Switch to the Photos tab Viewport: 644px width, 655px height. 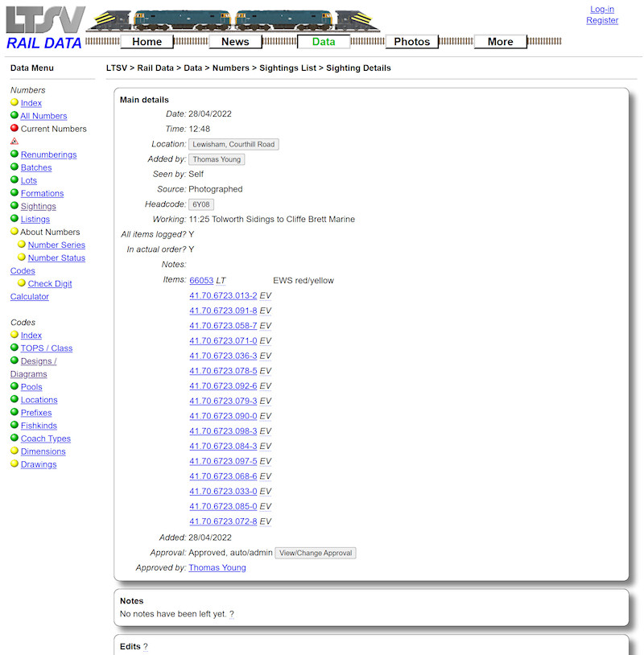click(x=411, y=41)
